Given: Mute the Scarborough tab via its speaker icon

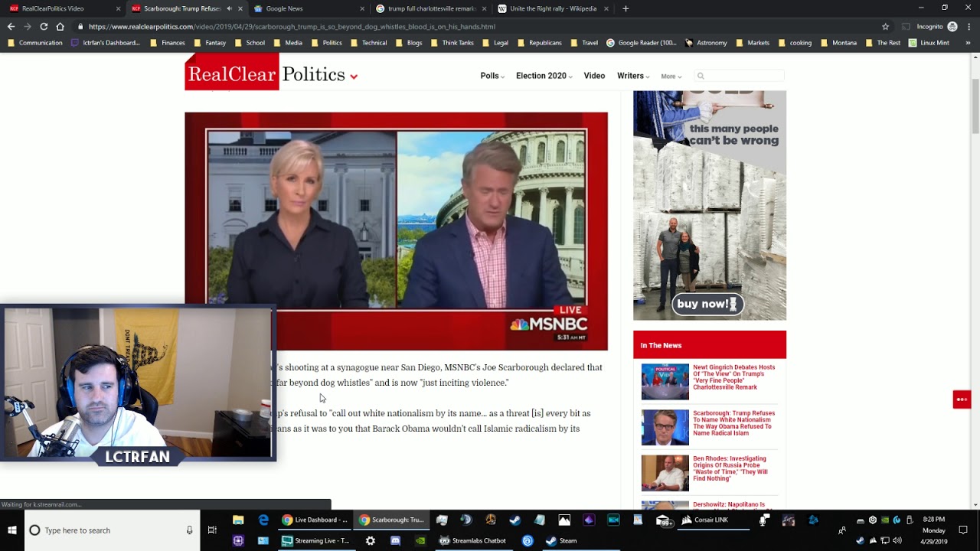Looking at the screenshot, I should tap(229, 8).
